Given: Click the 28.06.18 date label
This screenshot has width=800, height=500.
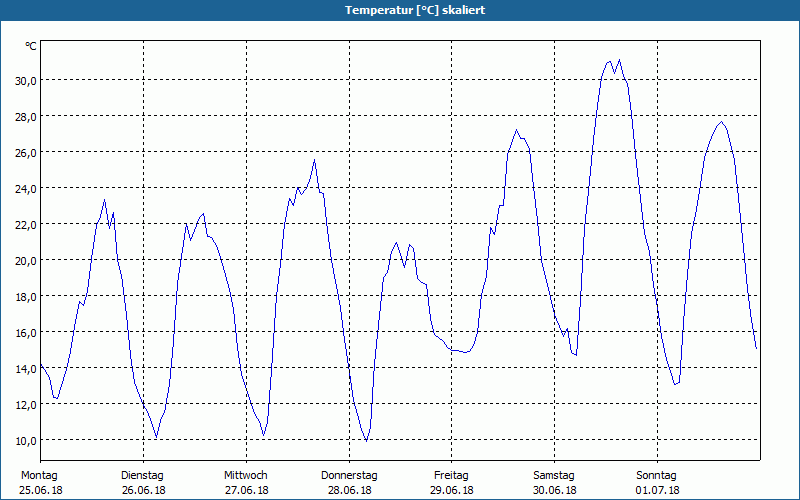Looking at the screenshot, I should (x=349, y=490).
